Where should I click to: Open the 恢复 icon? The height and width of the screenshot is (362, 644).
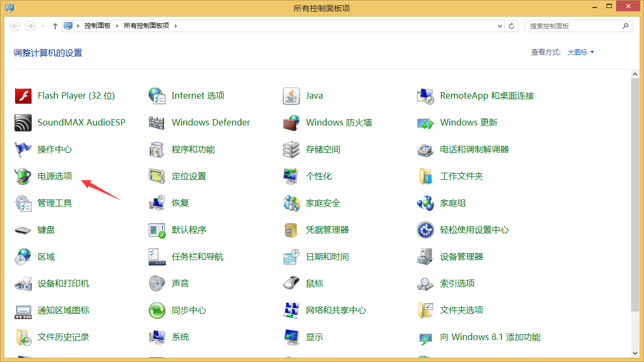coord(157,203)
